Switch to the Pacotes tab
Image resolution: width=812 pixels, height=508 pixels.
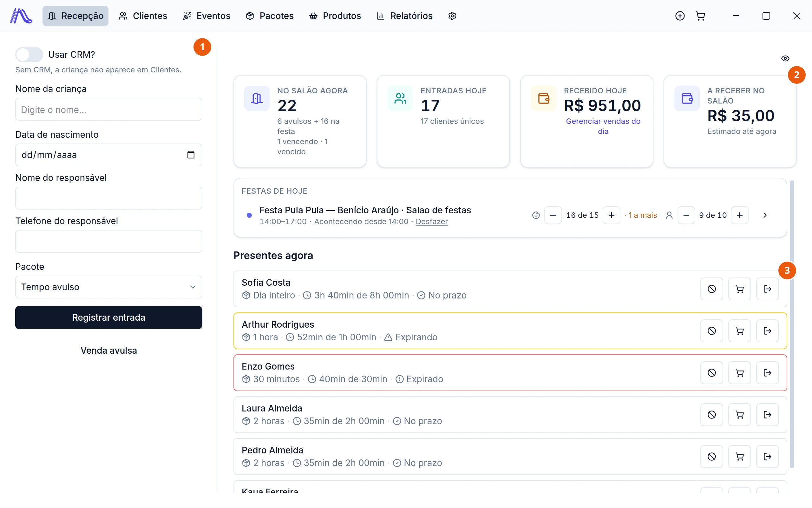pyautogui.click(x=270, y=16)
